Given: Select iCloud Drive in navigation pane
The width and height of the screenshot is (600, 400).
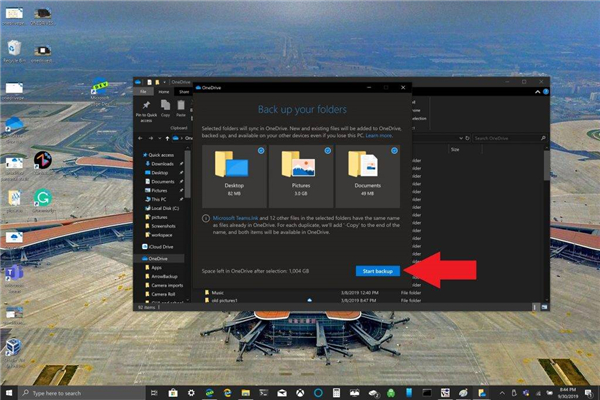Looking at the screenshot, I should tap(162, 245).
